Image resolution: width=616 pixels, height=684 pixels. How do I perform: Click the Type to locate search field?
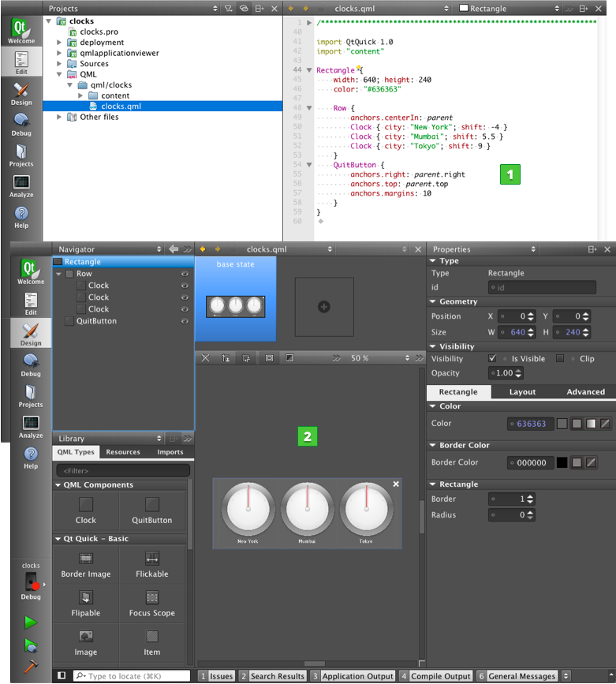[x=132, y=676]
